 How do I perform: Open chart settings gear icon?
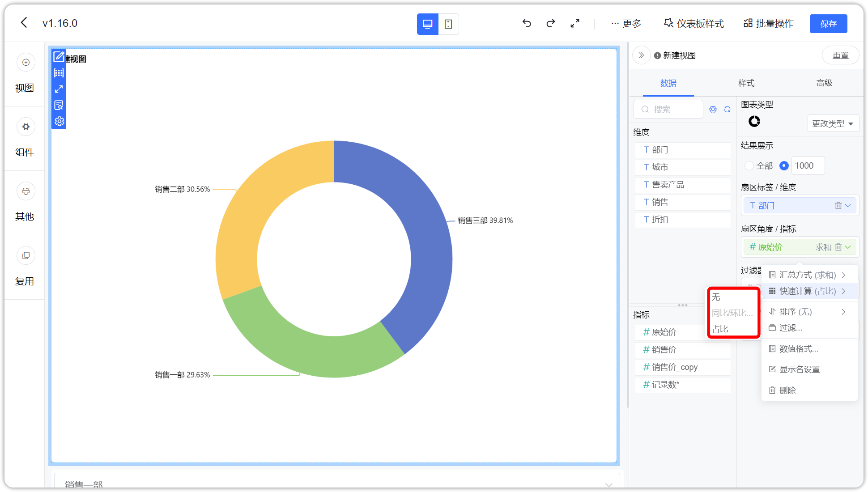click(x=59, y=121)
